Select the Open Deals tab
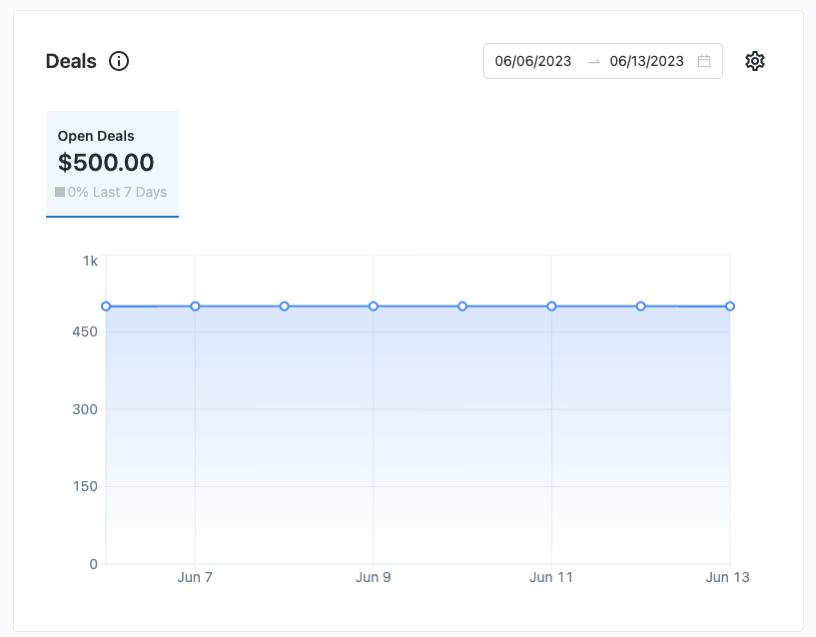Screen dimensions: 816x637 coord(112,164)
